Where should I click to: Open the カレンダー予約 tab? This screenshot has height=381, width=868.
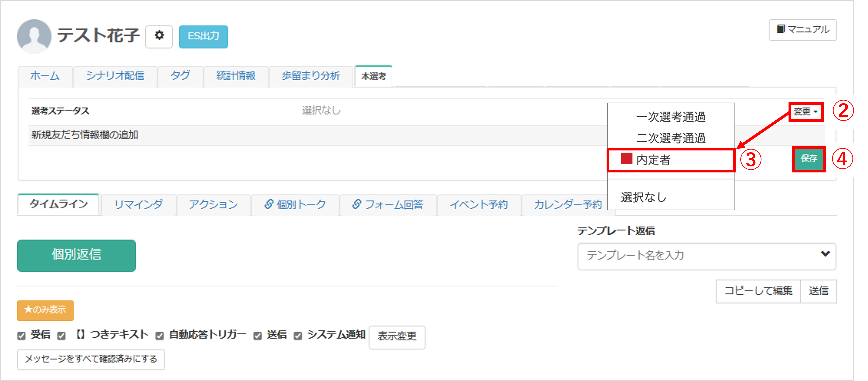click(568, 205)
